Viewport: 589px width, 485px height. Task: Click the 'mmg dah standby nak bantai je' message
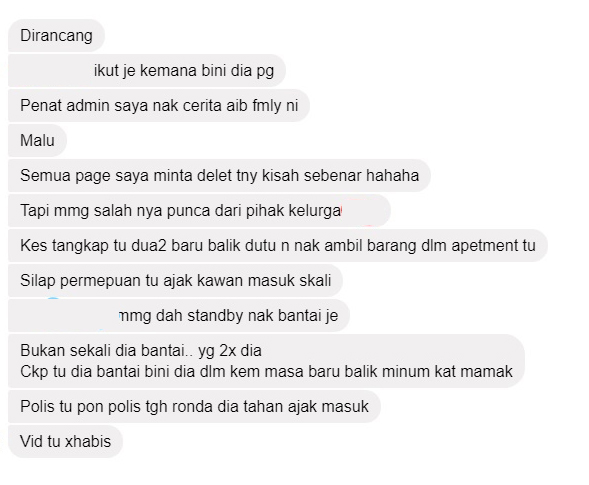179,315
